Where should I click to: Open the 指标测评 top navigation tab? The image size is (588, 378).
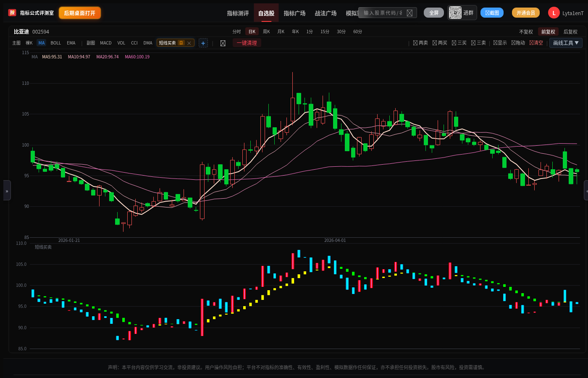pyautogui.click(x=238, y=13)
